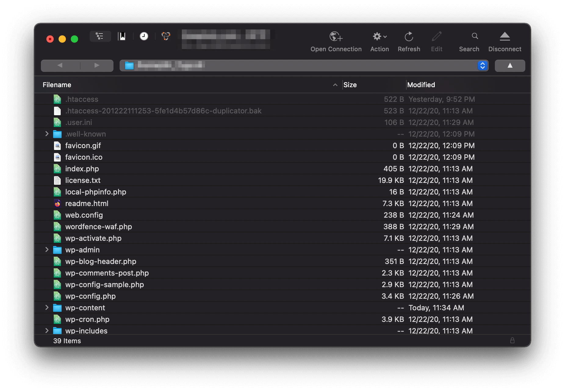
Task: Select wp-cron.php file icon
Action: pyautogui.click(x=57, y=319)
